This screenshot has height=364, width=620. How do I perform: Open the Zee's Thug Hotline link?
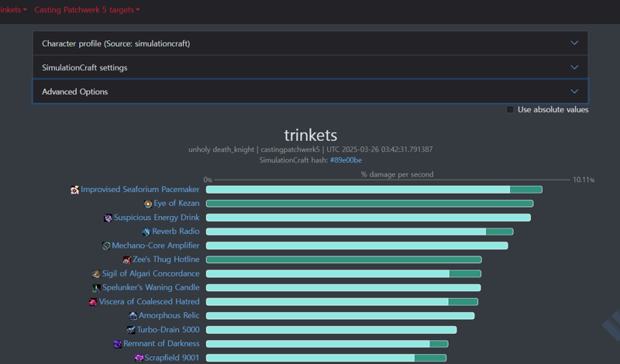pos(166,259)
